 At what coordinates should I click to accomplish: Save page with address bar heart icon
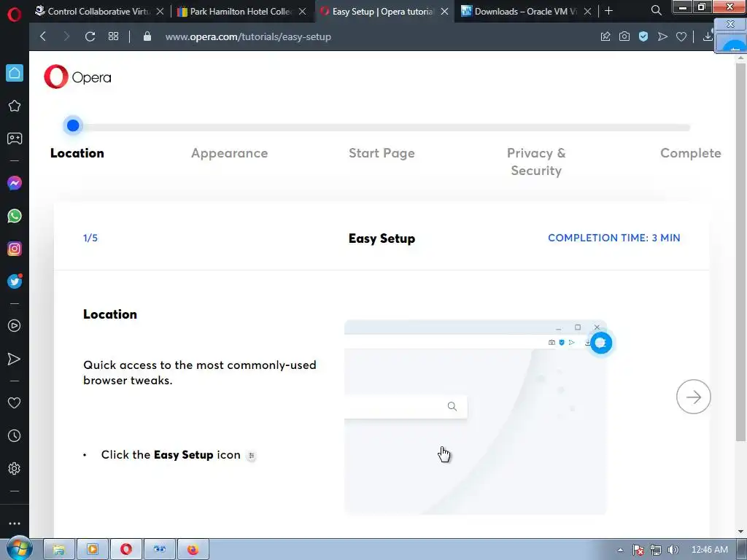tap(681, 36)
